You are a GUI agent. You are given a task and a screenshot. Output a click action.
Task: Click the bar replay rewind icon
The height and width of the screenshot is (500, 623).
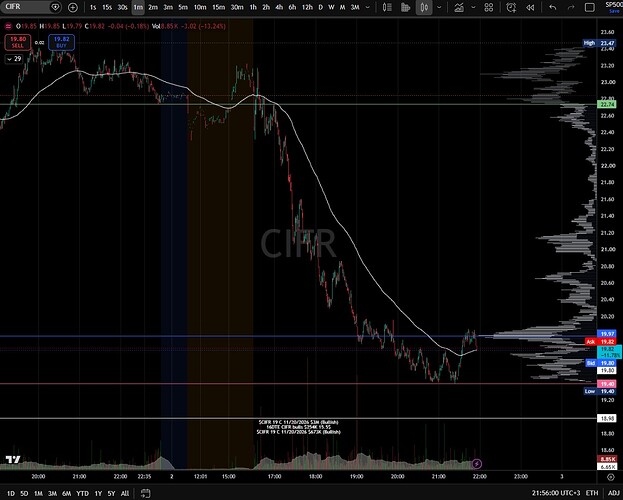[530, 7]
